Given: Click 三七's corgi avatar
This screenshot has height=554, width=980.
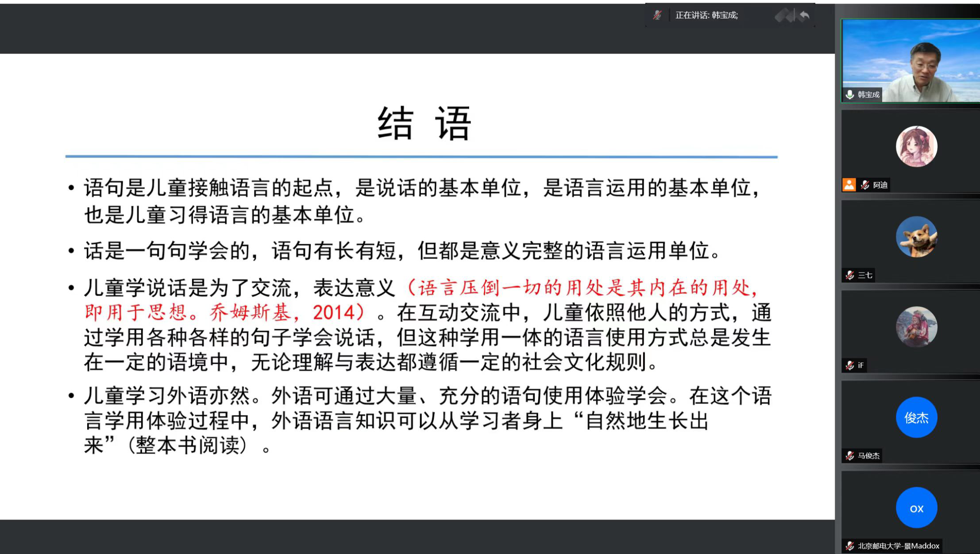Looking at the screenshot, I should click(916, 237).
